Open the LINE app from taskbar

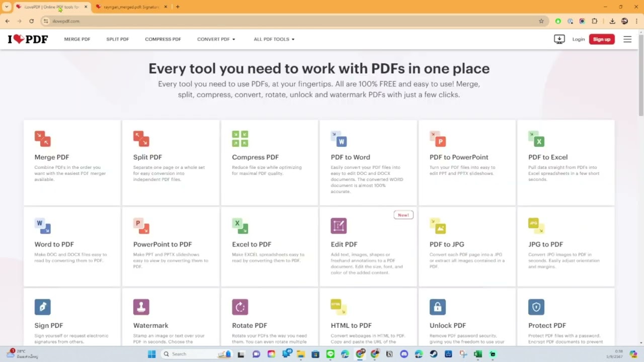330,354
